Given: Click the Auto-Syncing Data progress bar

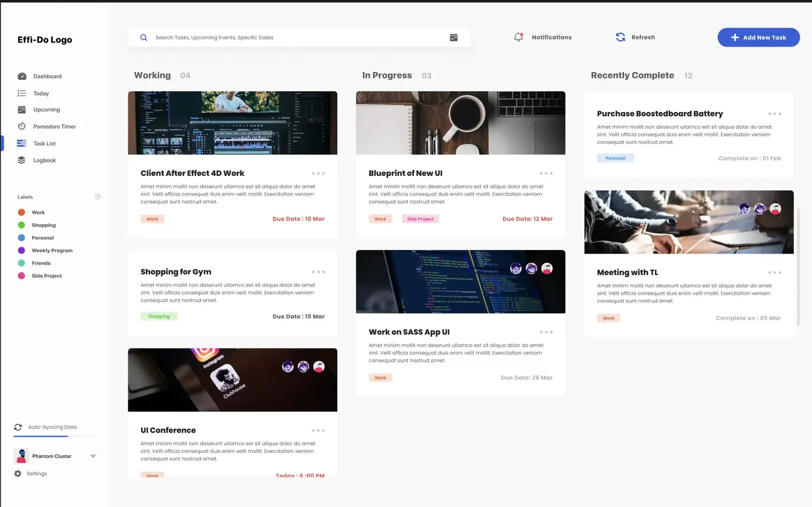Looking at the screenshot, I should click(x=55, y=436).
